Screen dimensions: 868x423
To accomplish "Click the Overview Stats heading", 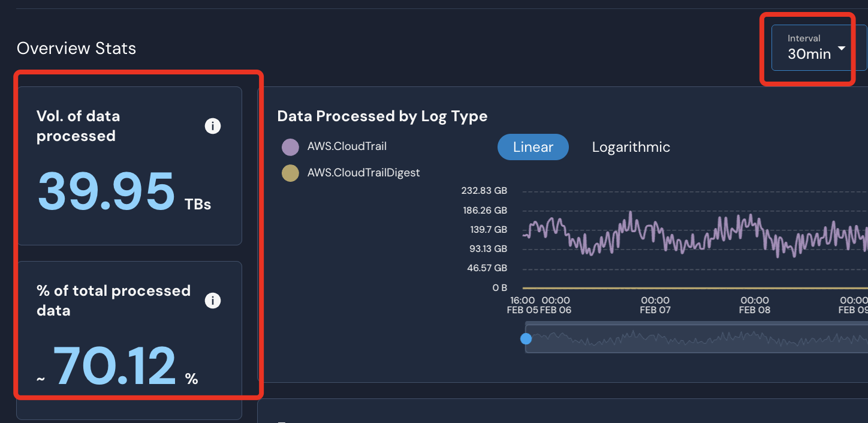I will (x=76, y=49).
